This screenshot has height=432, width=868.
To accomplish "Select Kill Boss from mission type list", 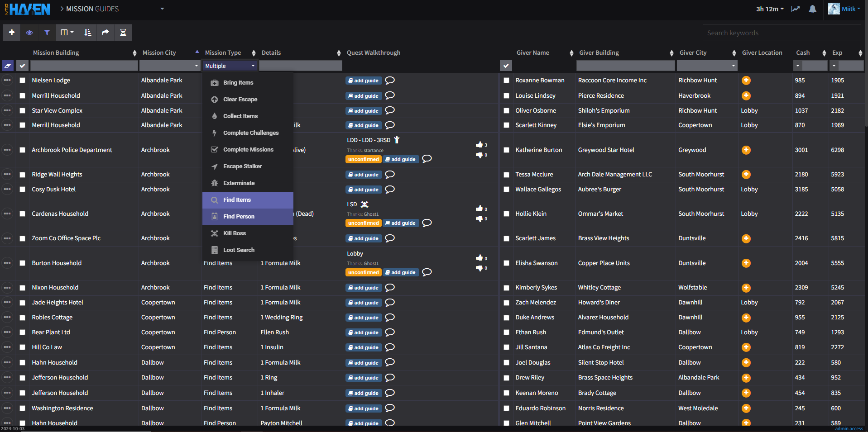I will point(235,233).
